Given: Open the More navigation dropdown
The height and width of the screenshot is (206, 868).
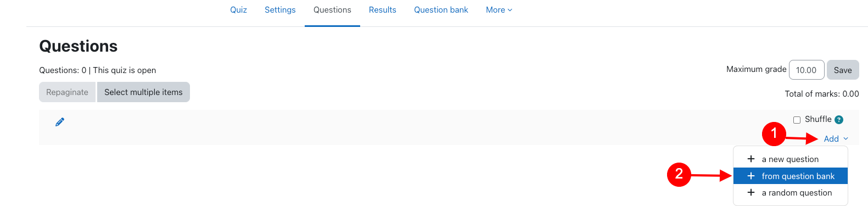Looking at the screenshot, I should pyautogui.click(x=499, y=10).
